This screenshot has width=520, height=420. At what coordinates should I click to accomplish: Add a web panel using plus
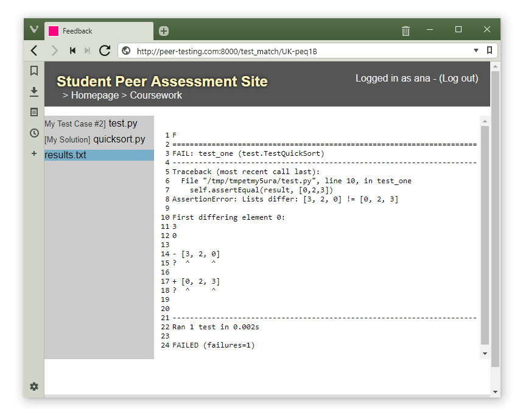click(x=34, y=153)
